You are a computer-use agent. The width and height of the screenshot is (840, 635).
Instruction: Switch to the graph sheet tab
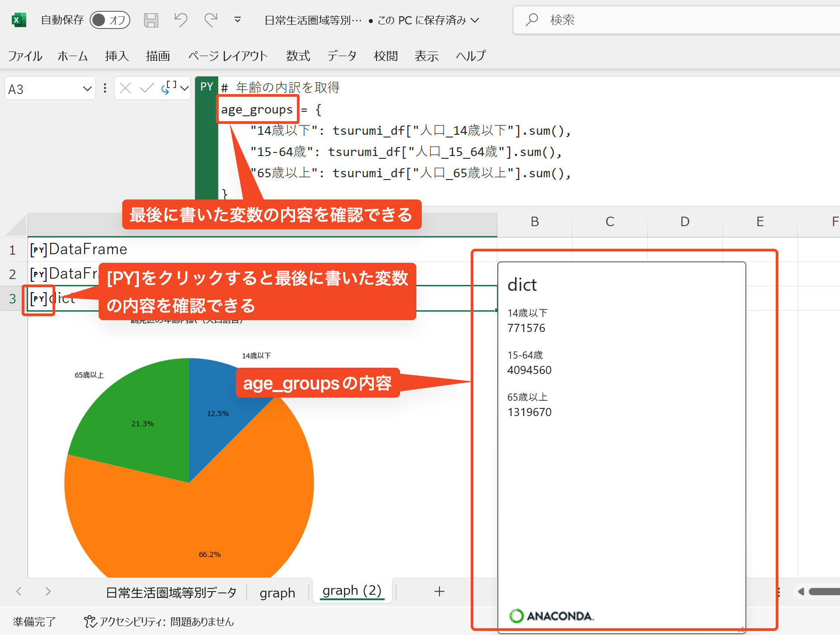point(277,592)
